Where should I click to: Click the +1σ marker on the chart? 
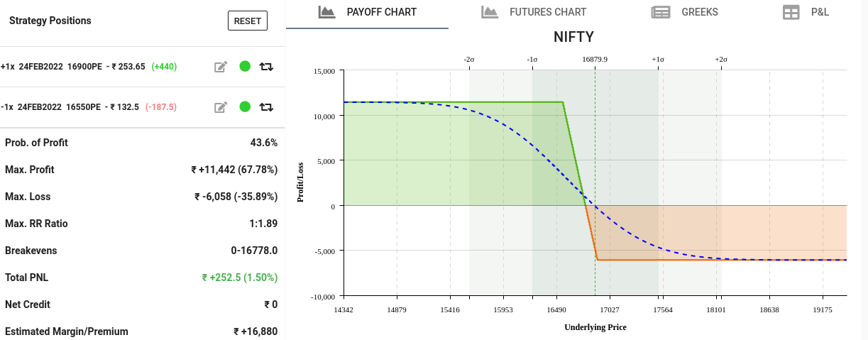[658, 60]
